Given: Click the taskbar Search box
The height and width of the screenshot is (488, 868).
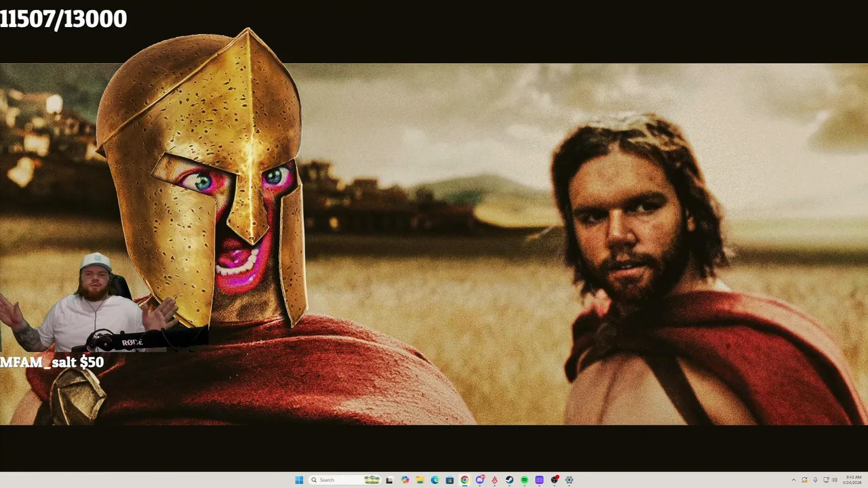Looking at the screenshot, I should click(344, 480).
